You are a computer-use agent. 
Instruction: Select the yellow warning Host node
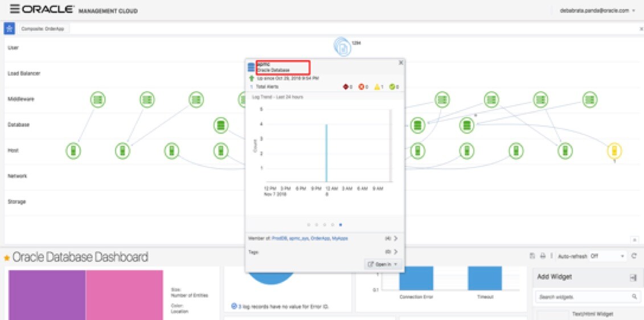(614, 151)
